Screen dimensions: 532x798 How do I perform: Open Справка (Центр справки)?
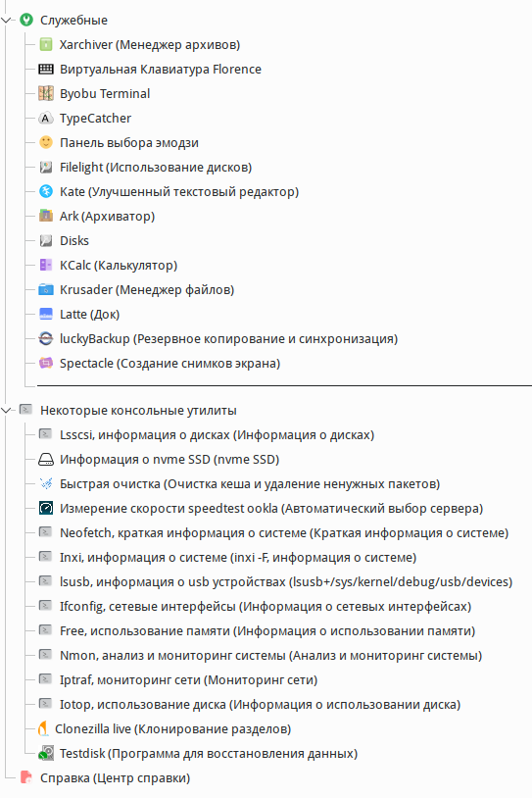(115, 778)
